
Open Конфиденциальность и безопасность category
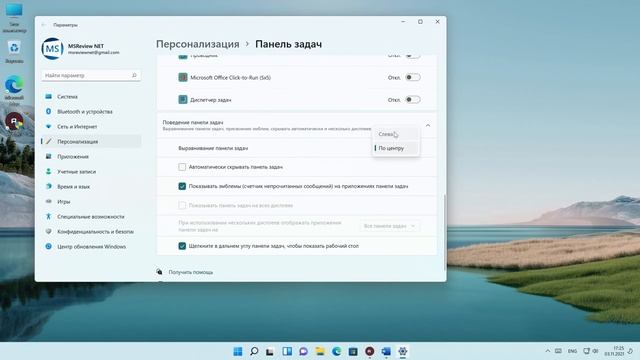(x=91, y=231)
